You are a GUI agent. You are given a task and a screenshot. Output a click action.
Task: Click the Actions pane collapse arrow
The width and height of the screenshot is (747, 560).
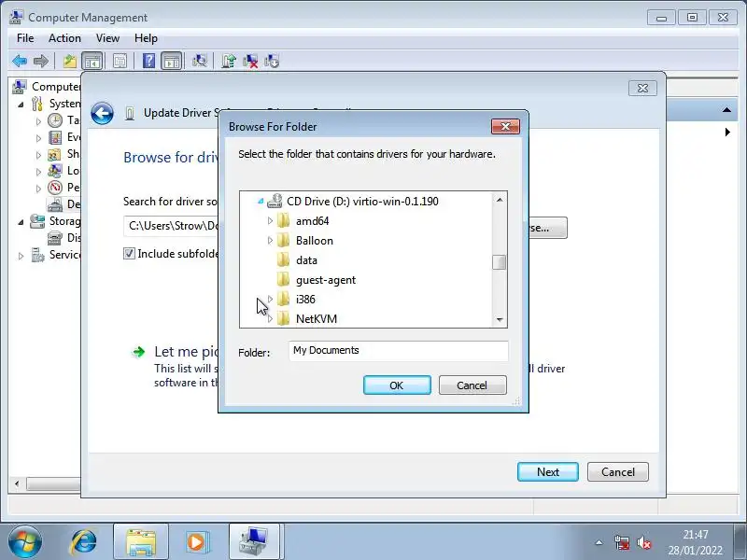726,110
